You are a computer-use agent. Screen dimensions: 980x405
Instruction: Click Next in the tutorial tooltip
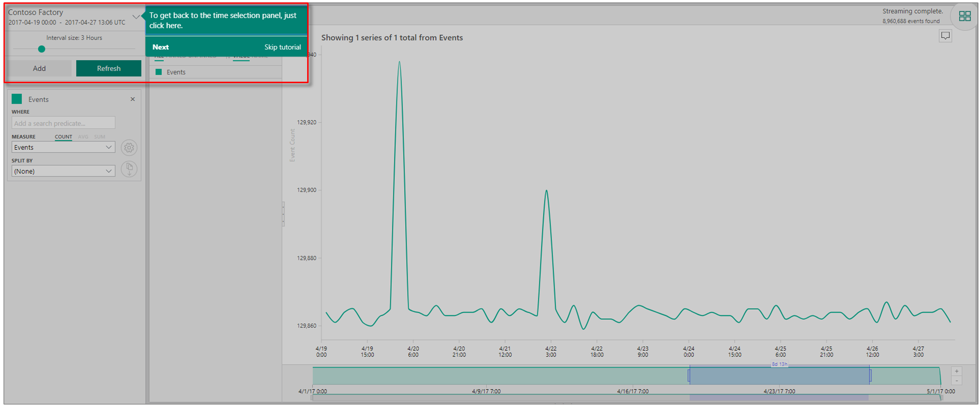pyautogui.click(x=161, y=47)
